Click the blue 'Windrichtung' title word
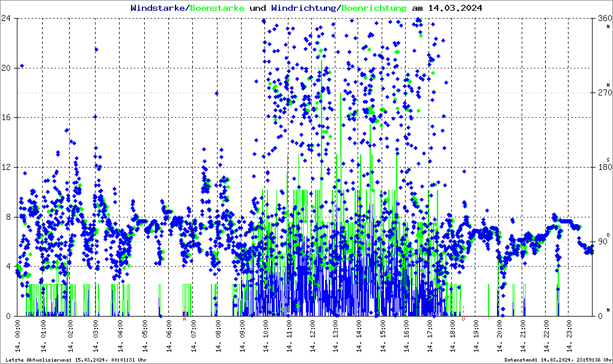This screenshot has height=364, width=613. pyautogui.click(x=303, y=8)
